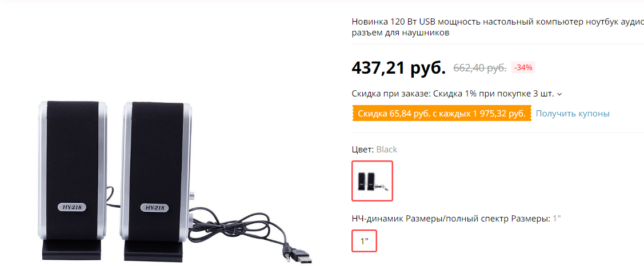Click the 'Цвет: Black' label

pyautogui.click(x=375, y=150)
